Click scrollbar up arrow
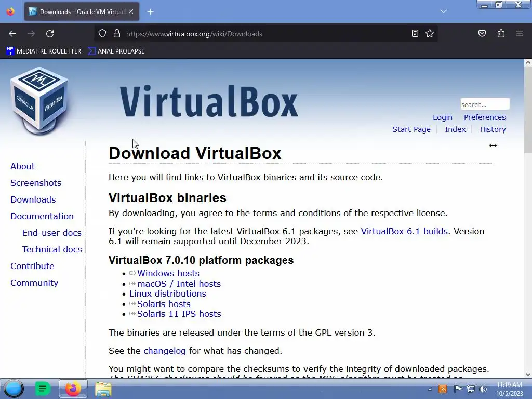 pyautogui.click(x=528, y=62)
